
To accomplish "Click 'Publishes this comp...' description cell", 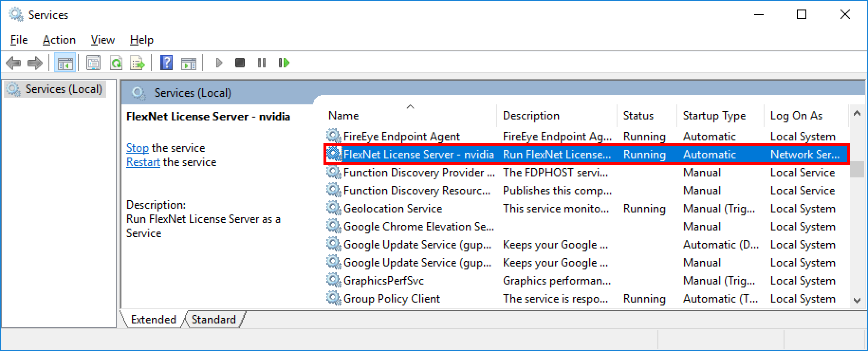I will click(x=557, y=190).
